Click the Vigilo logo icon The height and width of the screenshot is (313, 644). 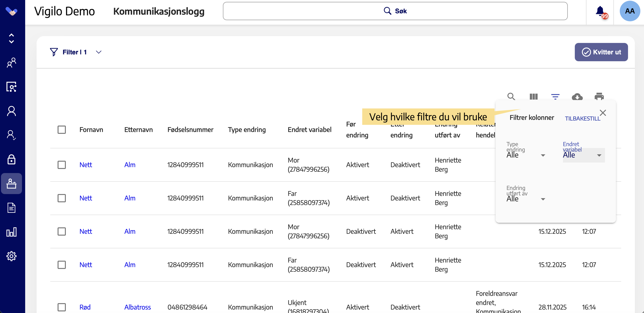coord(11,11)
